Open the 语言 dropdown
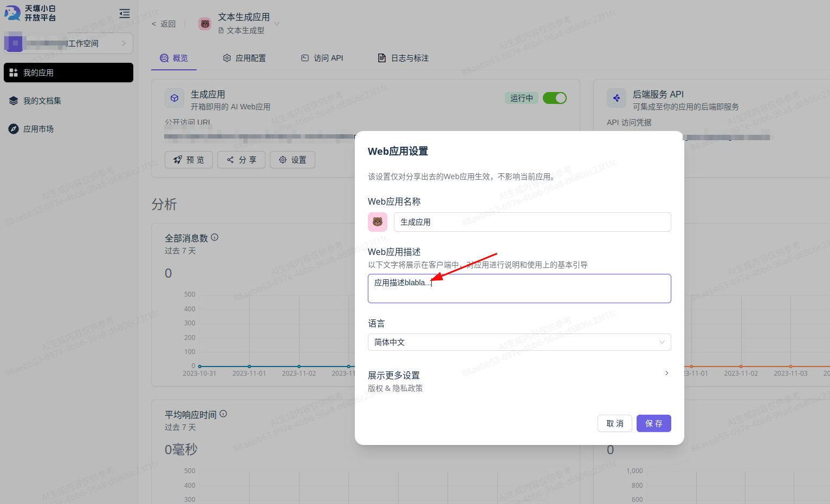 (520, 342)
